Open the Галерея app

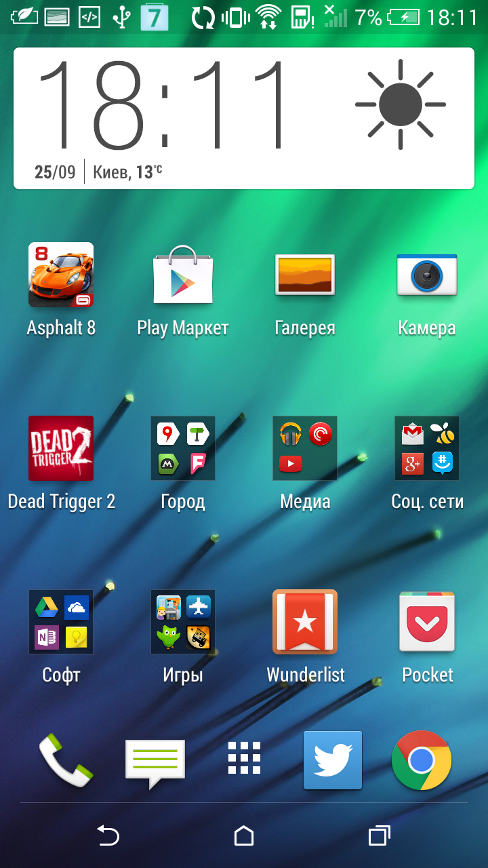305,275
